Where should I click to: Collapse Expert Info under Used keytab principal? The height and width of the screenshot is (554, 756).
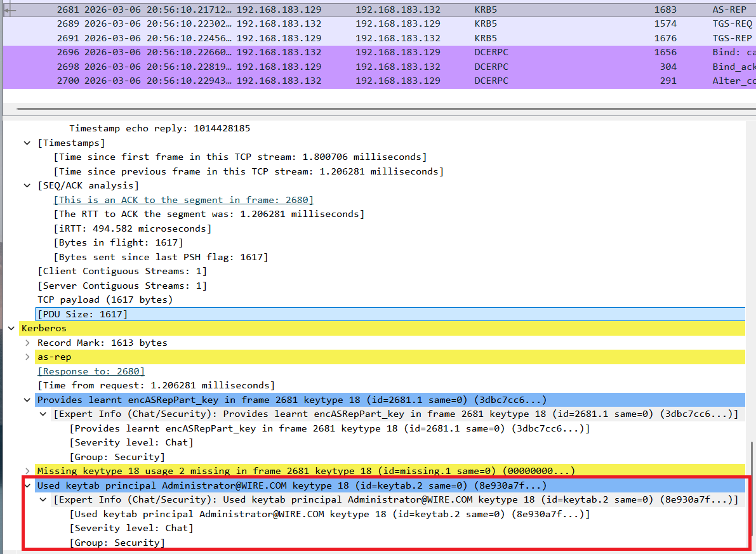pos(43,500)
